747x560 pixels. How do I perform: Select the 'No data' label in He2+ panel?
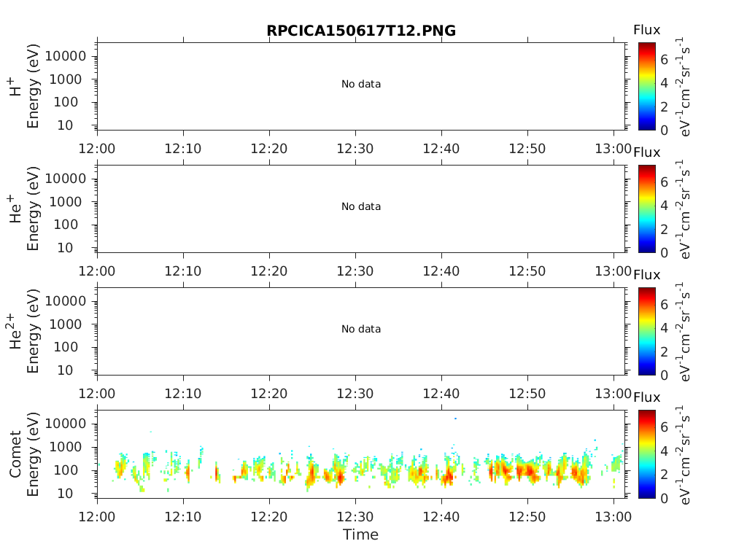361,329
